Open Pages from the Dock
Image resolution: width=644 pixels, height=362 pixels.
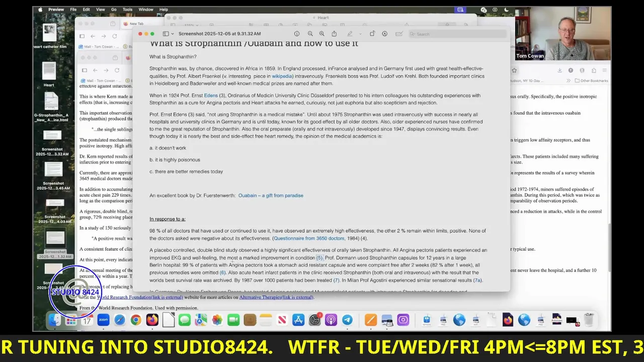371,320
